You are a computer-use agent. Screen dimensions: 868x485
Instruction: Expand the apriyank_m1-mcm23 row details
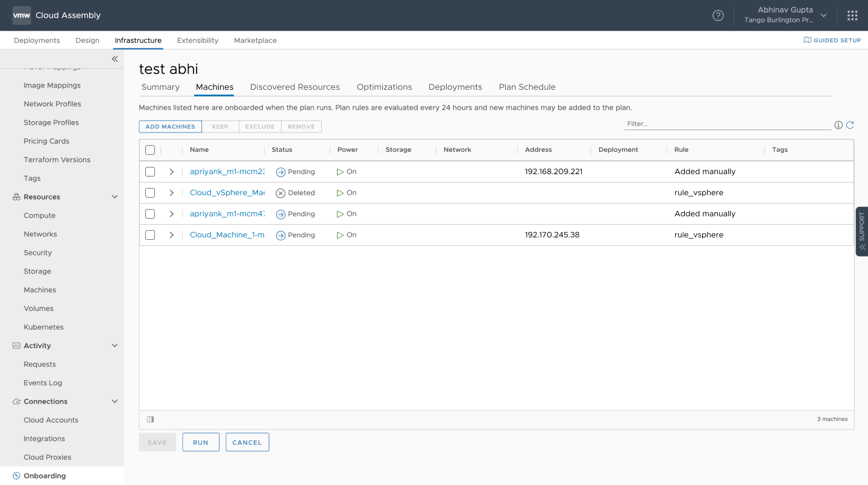click(x=171, y=172)
